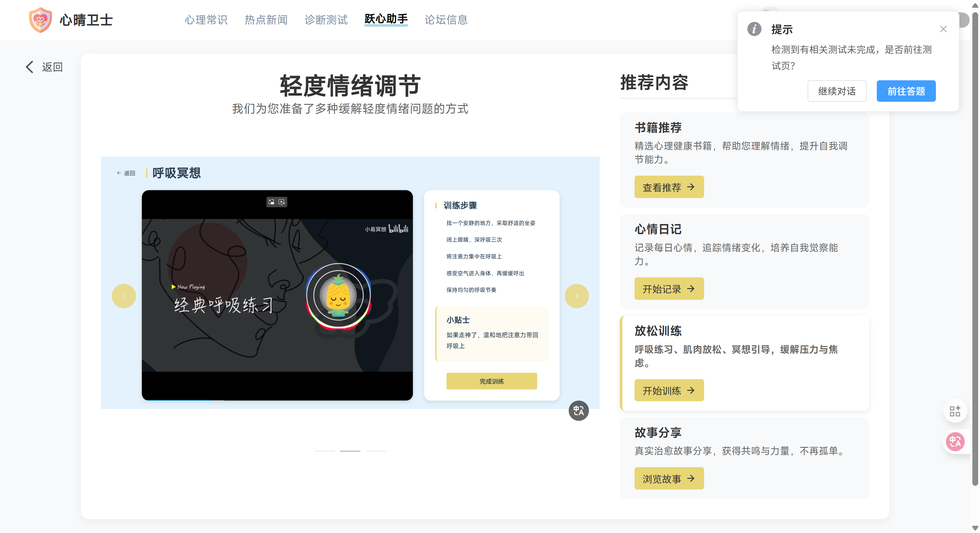Click the page vertical scrollbar
This screenshot has height=533, width=980.
pyautogui.click(x=975, y=247)
